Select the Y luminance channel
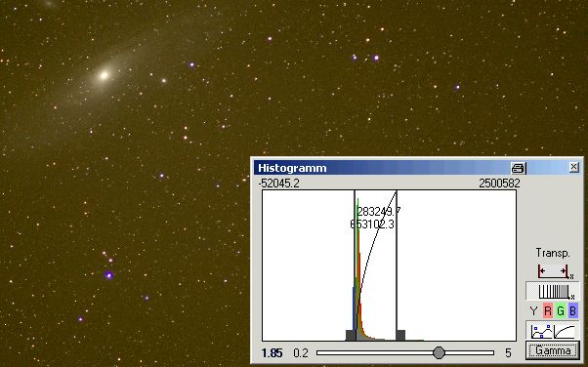This screenshot has height=367, width=588. click(x=533, y=310)
